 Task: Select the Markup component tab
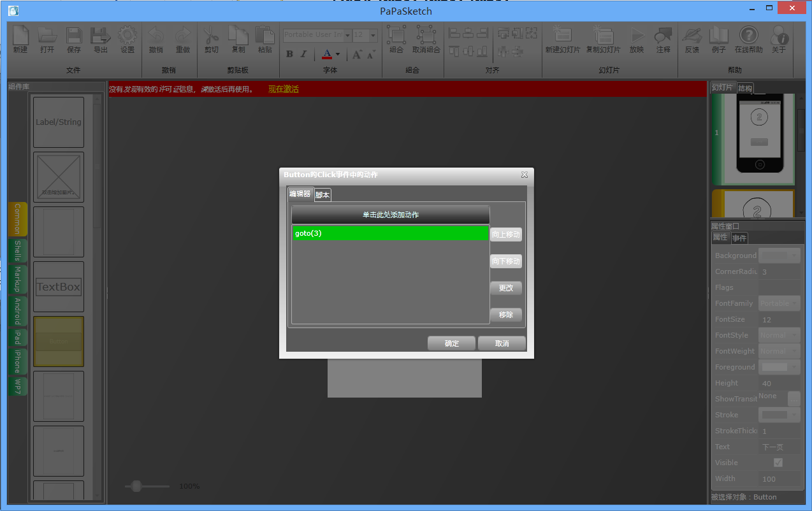click(x=18, y=280)
